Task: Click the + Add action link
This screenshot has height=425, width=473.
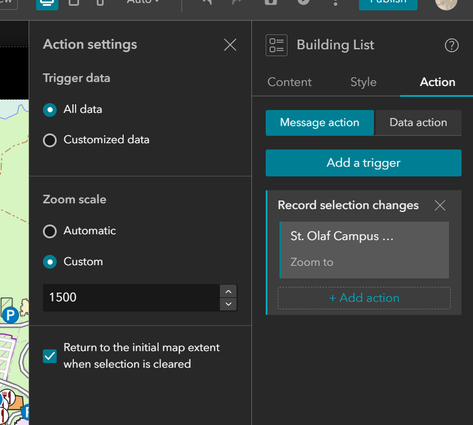Action: [x=364, y=298]
